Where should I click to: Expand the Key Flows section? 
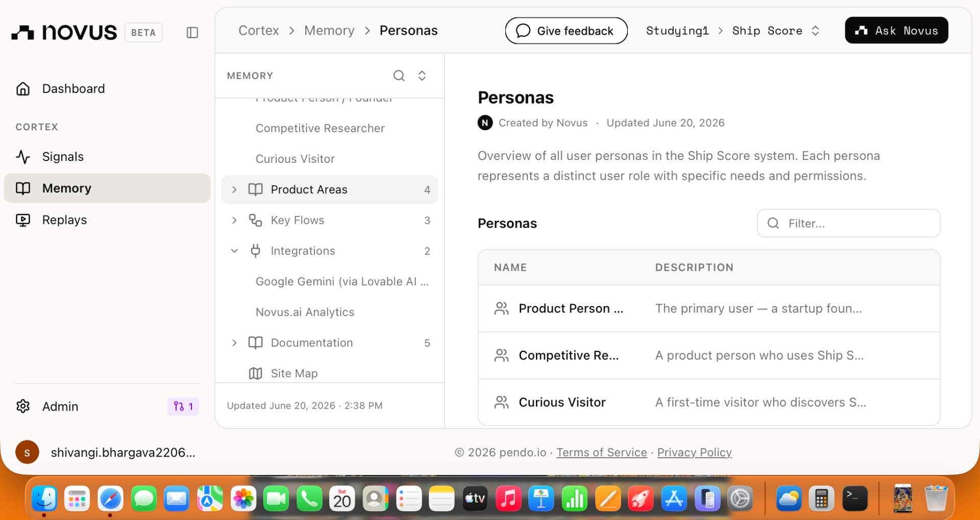[x=234, y=220]
